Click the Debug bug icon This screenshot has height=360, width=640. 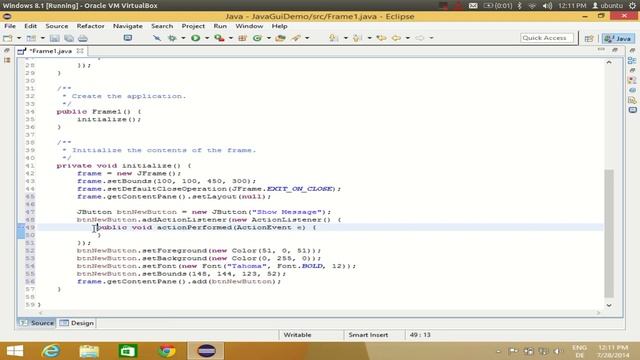coord(172,38)
